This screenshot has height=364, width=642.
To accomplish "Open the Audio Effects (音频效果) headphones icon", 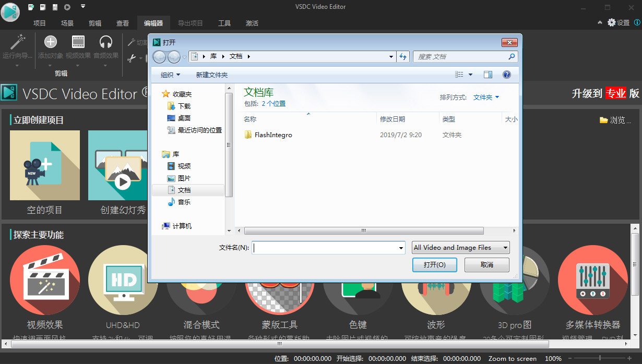I will (106, 42).
